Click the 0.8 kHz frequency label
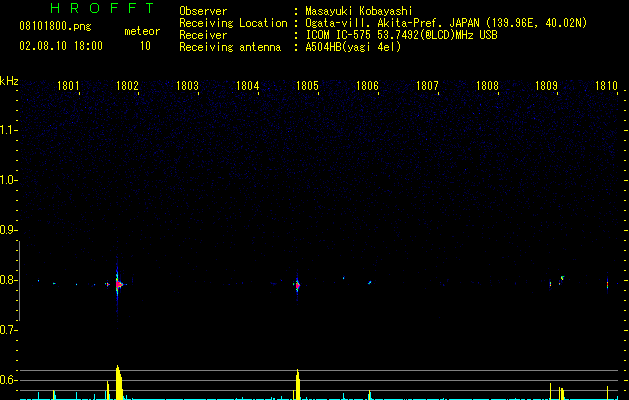This screenshot has height=400, width=629. click(x=9, y=280)
